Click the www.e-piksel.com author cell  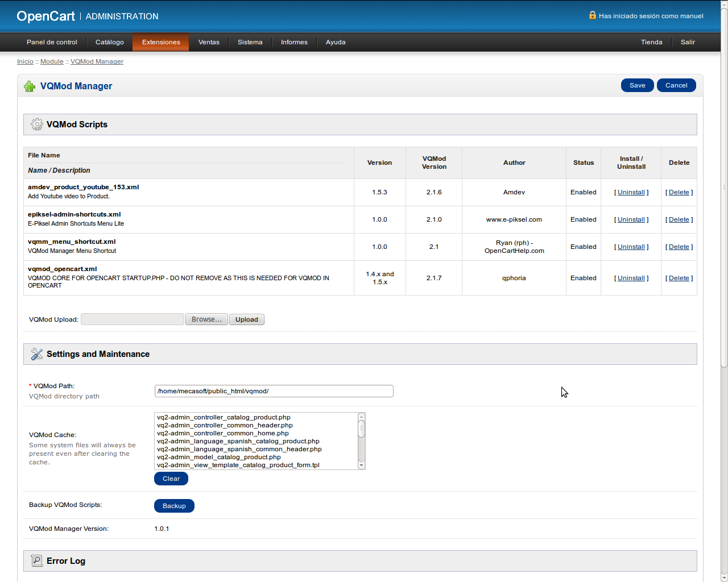[514, 219]
